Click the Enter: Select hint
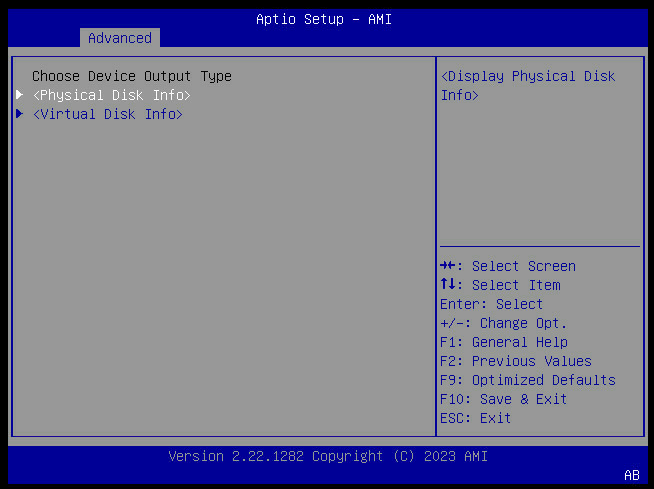Viewport: 654px width, 489px height. pyautogui.click(x=491, y=304)
